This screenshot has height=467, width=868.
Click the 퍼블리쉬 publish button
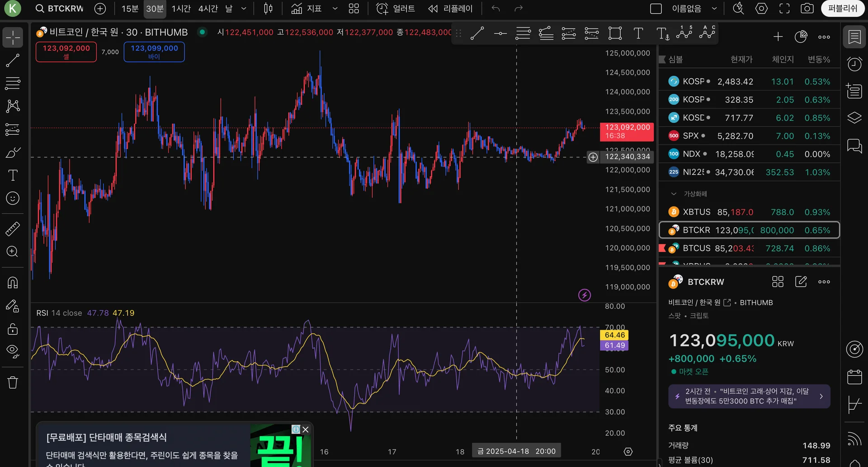[x=842, y=9]
